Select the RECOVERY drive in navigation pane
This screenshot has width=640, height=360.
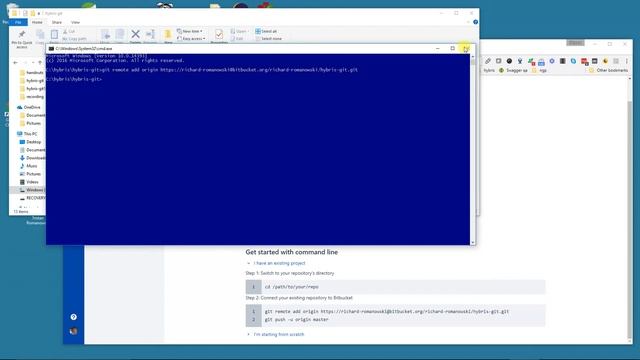click(32, 198)
